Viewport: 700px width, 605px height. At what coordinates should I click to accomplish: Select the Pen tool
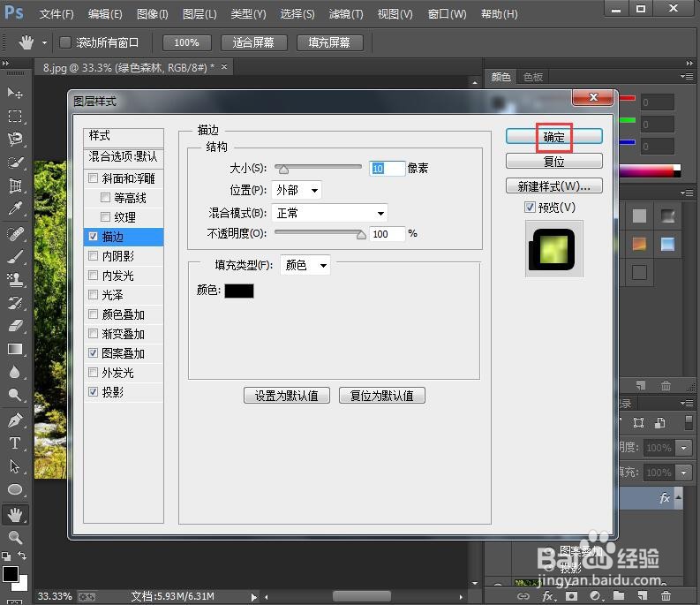click(x=15, y=420)
